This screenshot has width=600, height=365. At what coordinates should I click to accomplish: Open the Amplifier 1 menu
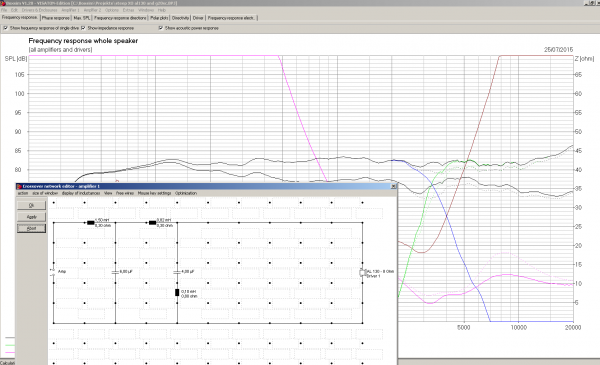tap(70, 10)
